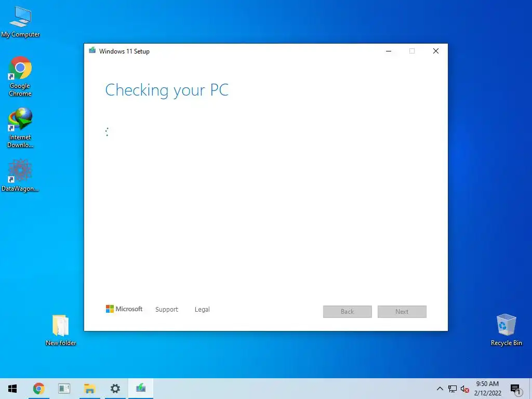The width and height of the screenshot is (532, 399).
Task: Open the notification center icon
Action: [515, 389]
